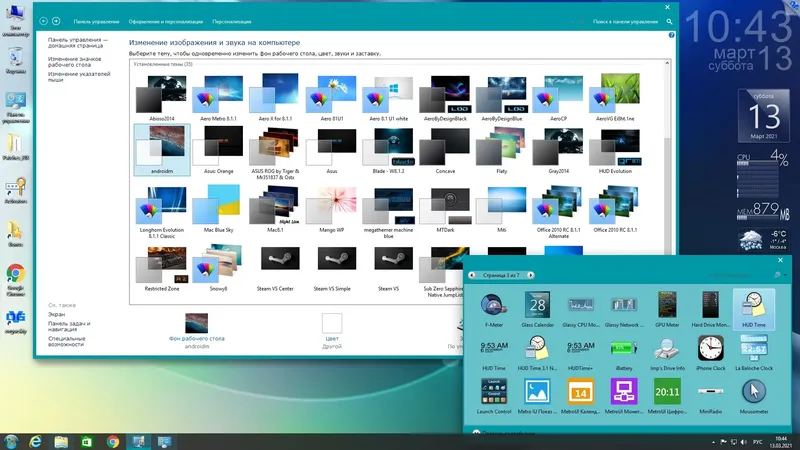Apply the Mac Blue Sky theme
The height and width of the screenshot is (450, 800).
point(218,209)
